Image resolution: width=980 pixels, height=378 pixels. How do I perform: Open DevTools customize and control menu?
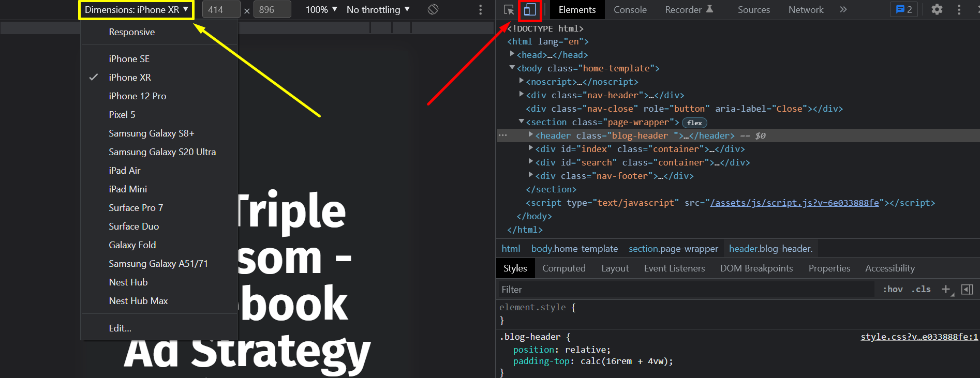coord(959,9)
